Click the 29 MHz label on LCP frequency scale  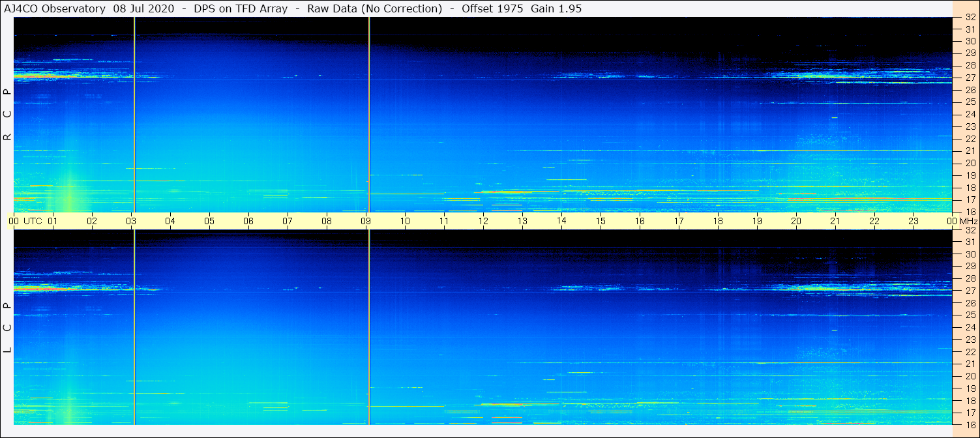pyautogui.click(x=970, y=267)
